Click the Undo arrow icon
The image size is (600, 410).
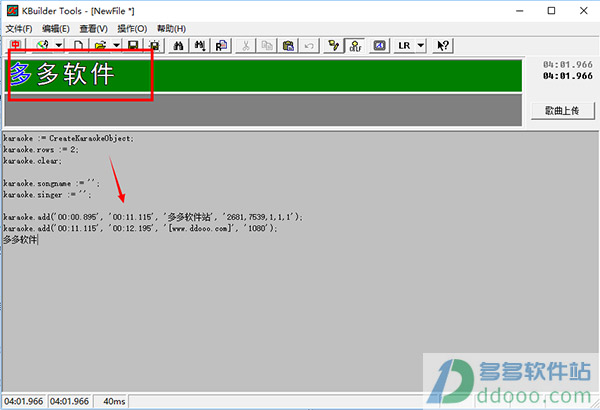coord(309,46)
